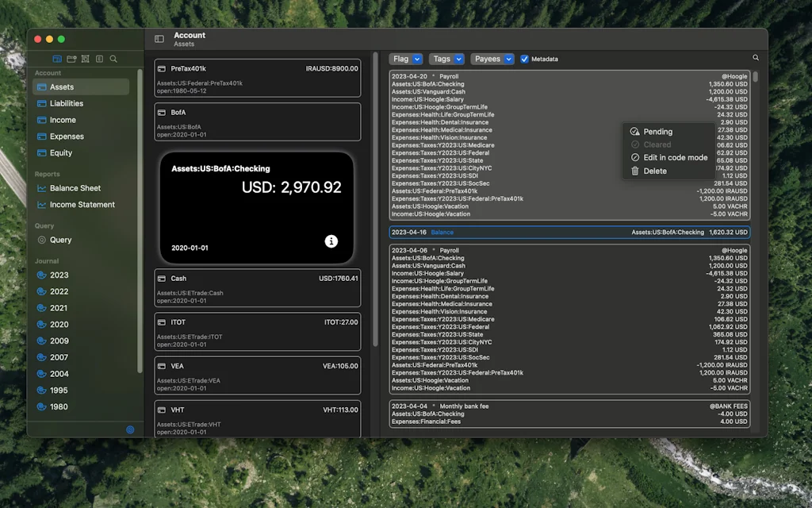Click the new account folder icon
Viewport: 812px width, 508px height.
click(71, 59)
